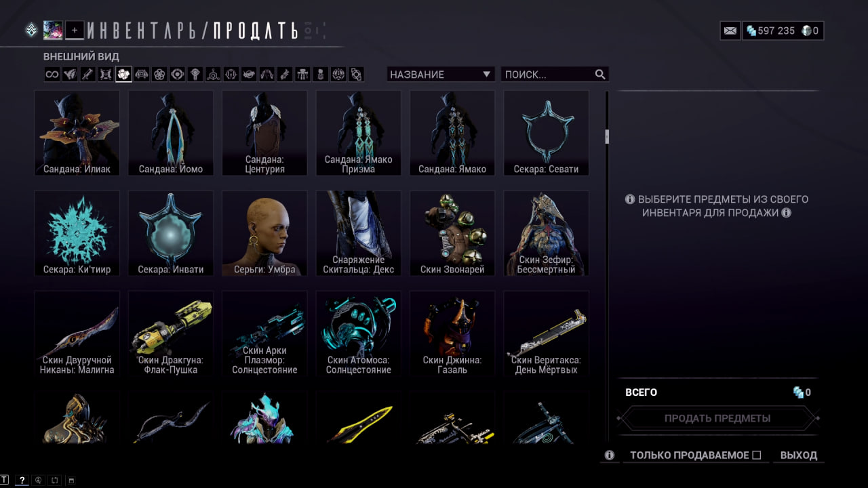868x488 pixels.
Task: Click the question mark help icon at bottom-left
Action: click(22, 480)
